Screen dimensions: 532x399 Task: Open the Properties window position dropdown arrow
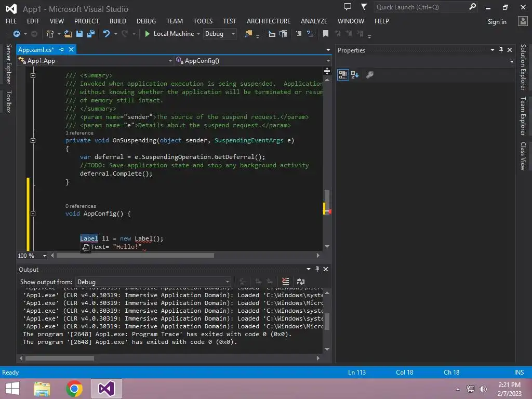(493, 50)
